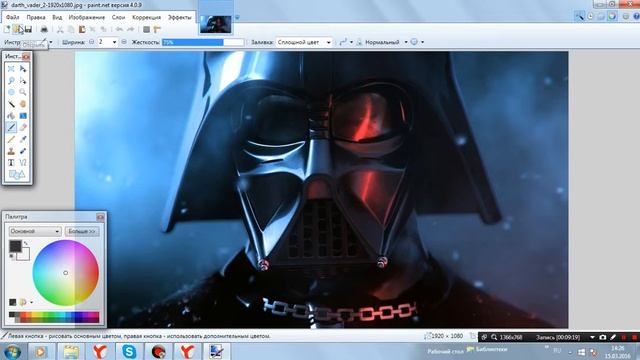The height and width of the screenshot is (360, 640).
Task: Open the palette management dropdown arrow
Action: pyautogui.click(x=31, y=302)
